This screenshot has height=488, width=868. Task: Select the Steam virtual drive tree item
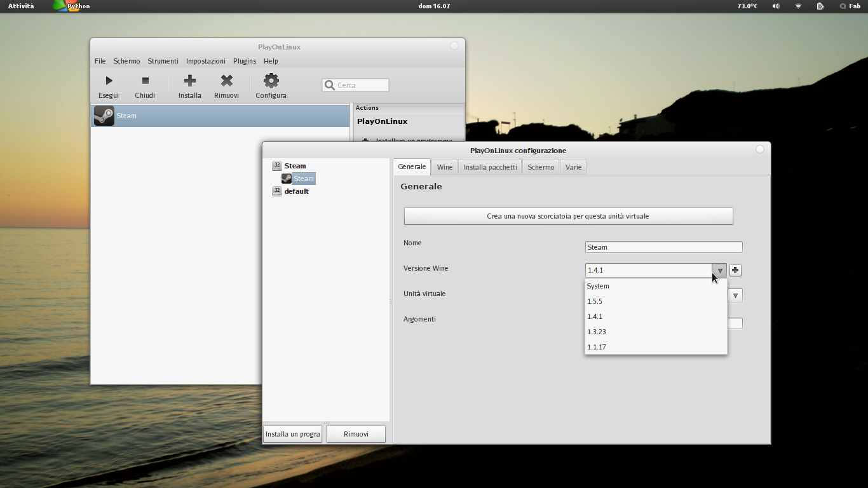pyautogui.click(x=295, y=166)
